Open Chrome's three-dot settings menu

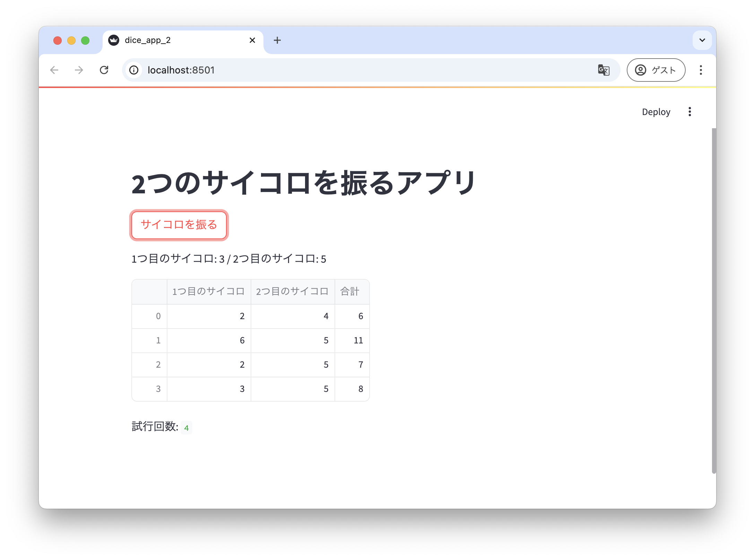701,70
